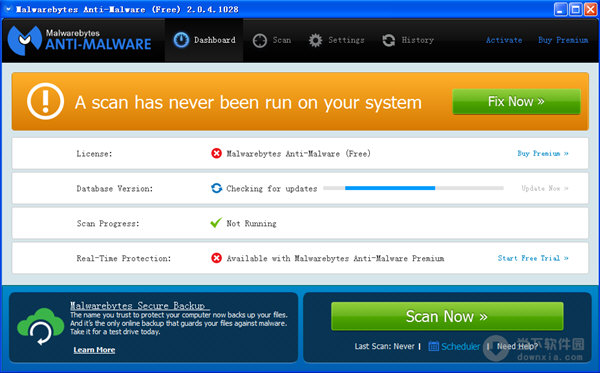Maximize the Malwarebytes window
Viewport: 600px width, 373px height.
(576, 9)
